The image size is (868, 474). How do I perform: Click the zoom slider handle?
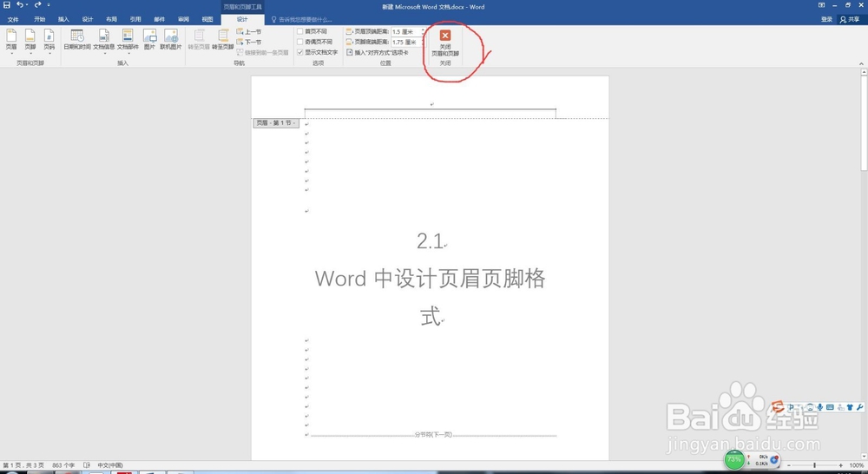point(814,465)
